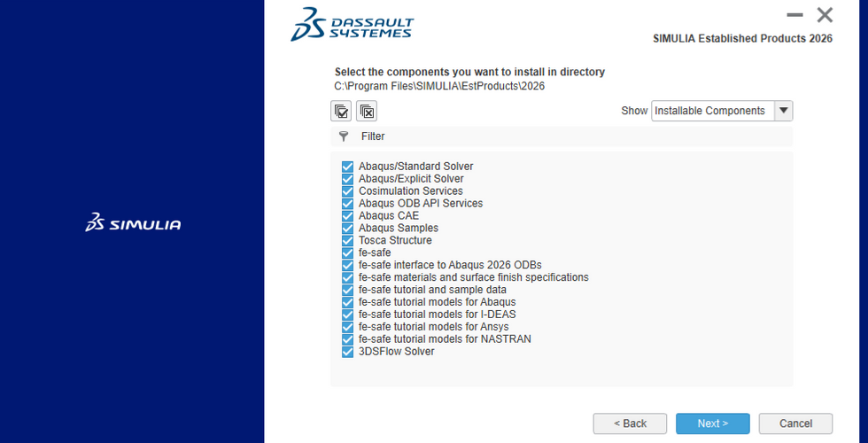Click the Dassault Systemes logo
The height and width of the screenshot is (443, 868).
tap(353, 24)
